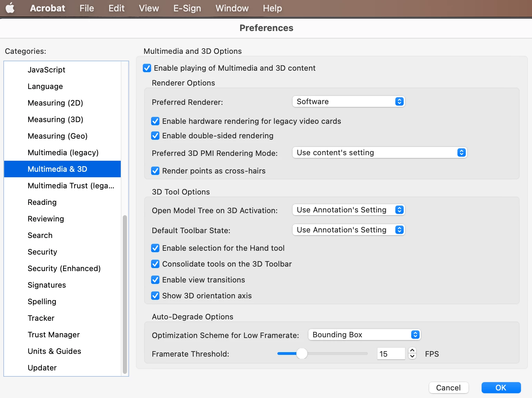Open the View menu
Image resolution: width=532 pixels, height=398 pixels.
pyautogui.click(x=149, y=8)
